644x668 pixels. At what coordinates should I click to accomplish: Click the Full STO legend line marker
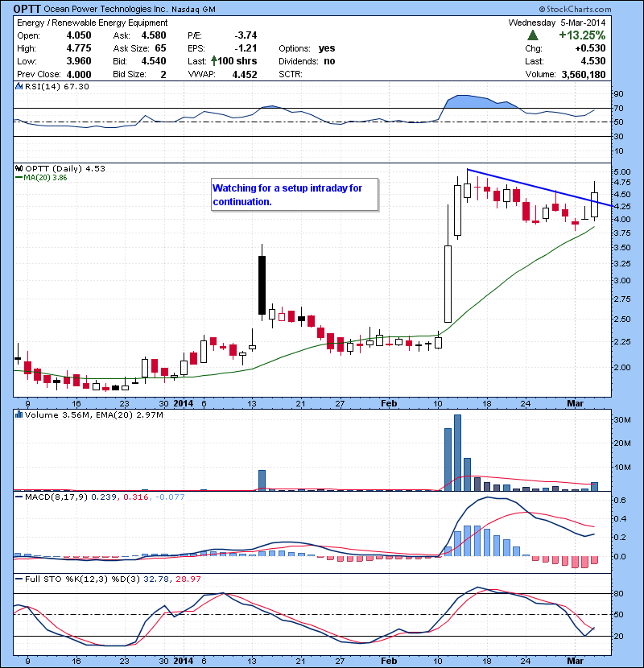point(19,579)
